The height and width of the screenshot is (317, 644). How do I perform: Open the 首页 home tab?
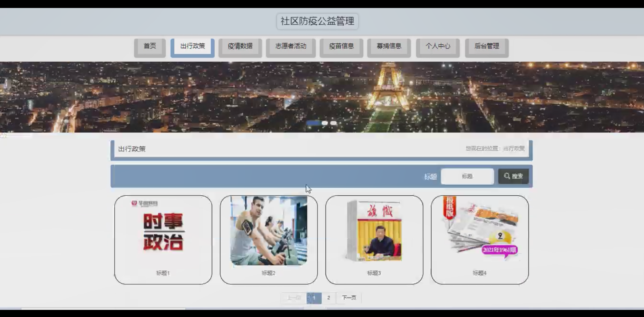coord(150,46)
